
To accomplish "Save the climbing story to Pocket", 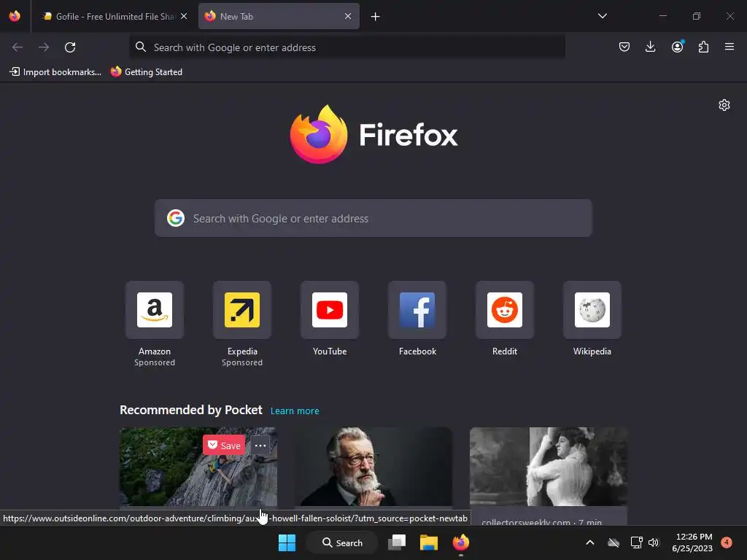I will [x=224, y=446].
